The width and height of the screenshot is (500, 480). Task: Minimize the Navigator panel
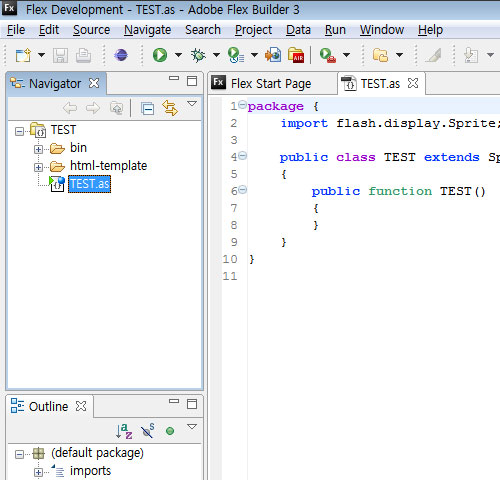point(174,79)
